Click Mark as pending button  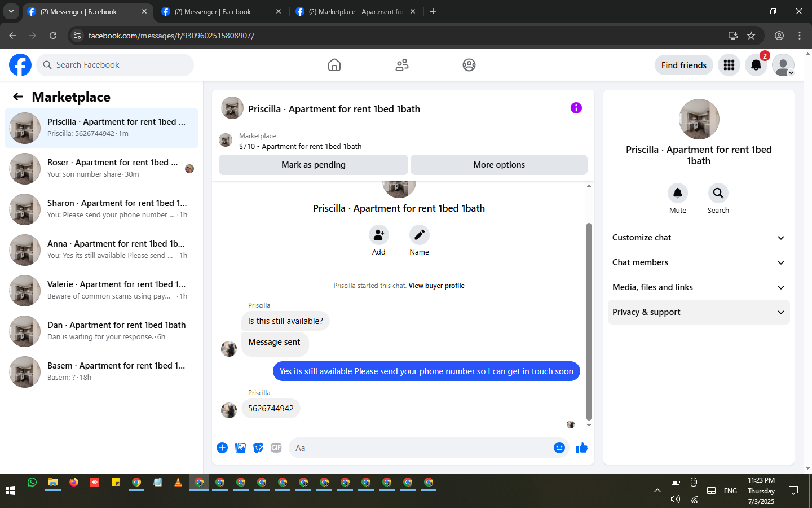[x=314, y=165]
